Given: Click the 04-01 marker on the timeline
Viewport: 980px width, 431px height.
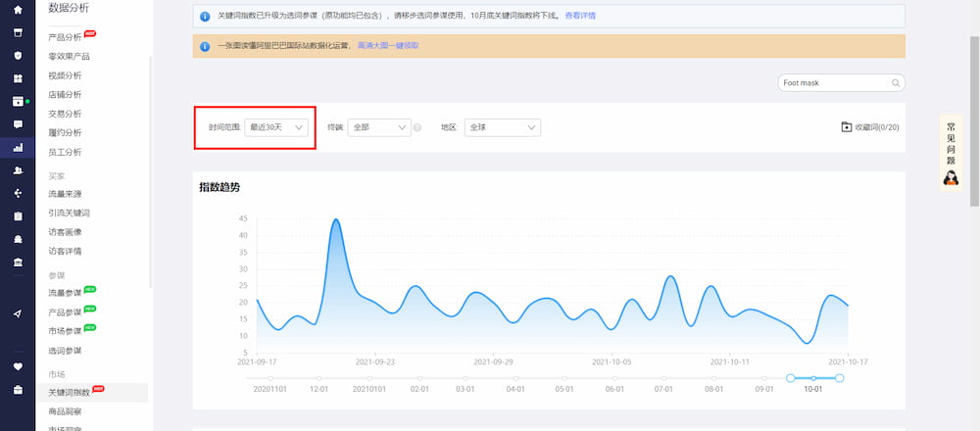Looking at the screenshot, I should [515, 378].
